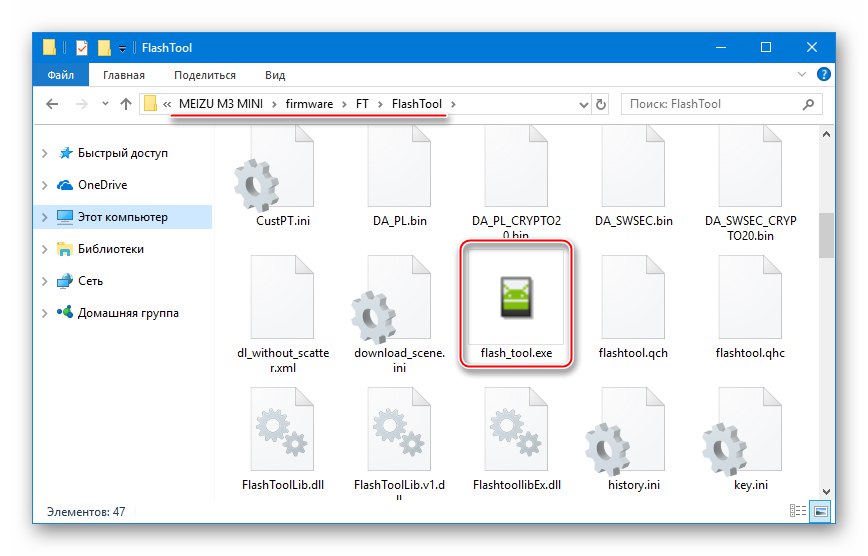Click the flashtool.qch file name
Viewport: 868px width, 556px height.
[x=633, y=353]
